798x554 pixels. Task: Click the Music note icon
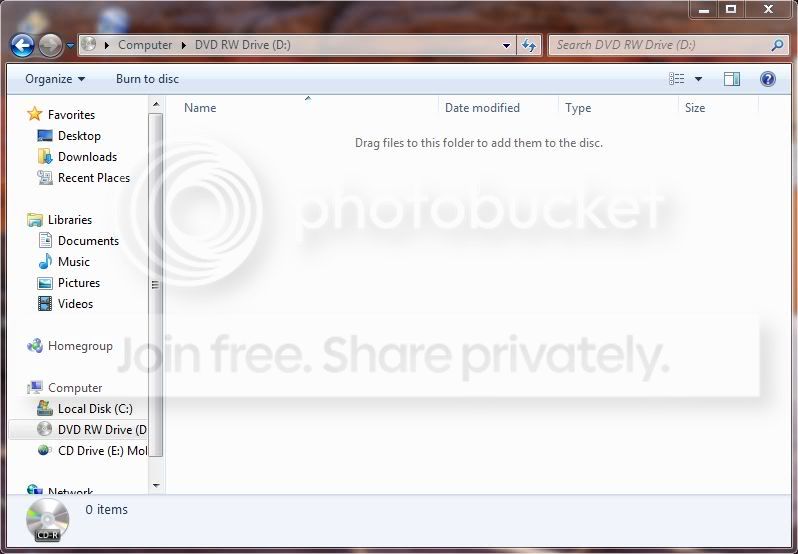(45, 261)
